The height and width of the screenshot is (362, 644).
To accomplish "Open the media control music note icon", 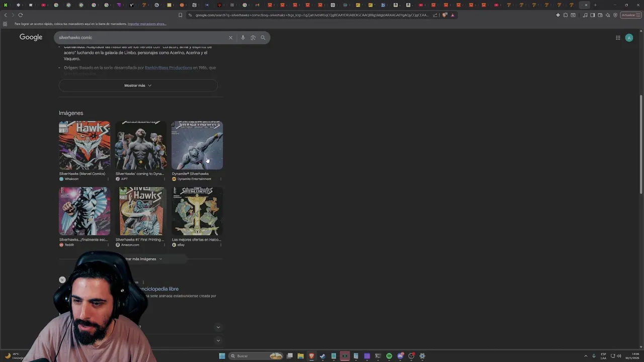I will click(x=585, y=15).
